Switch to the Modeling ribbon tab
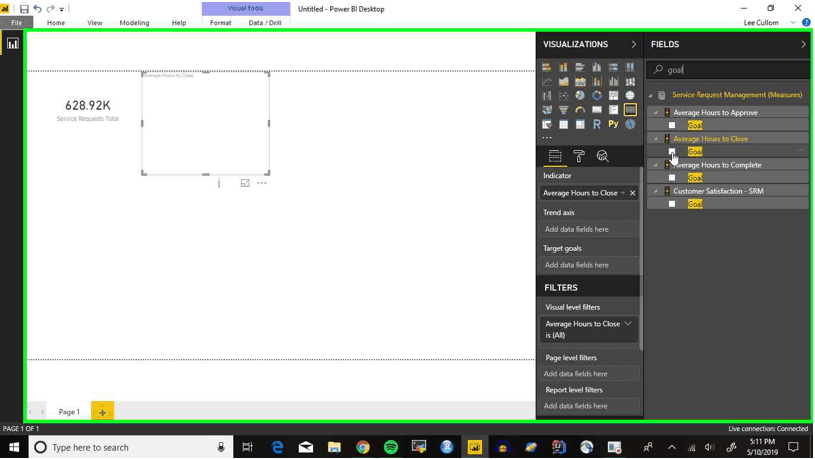The height and width of the screenshot is (459, 815). (x=134, y=23)
